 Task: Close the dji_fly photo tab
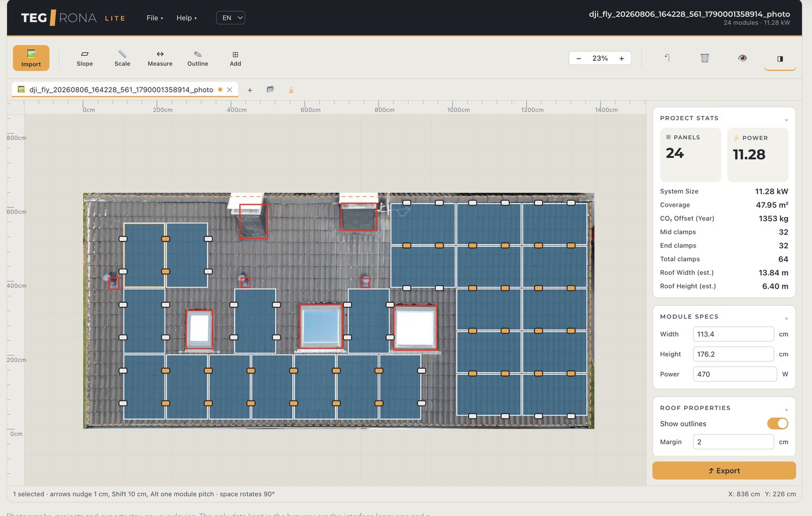230,90
